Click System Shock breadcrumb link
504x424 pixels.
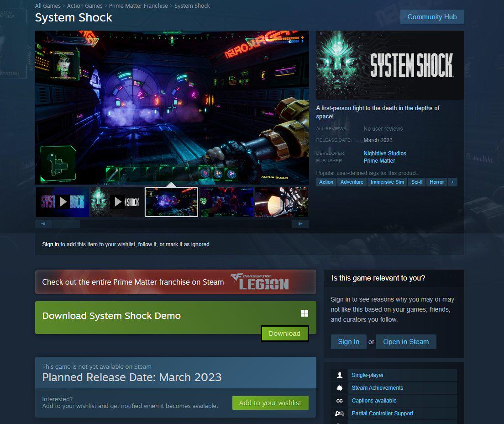point(192,6)
